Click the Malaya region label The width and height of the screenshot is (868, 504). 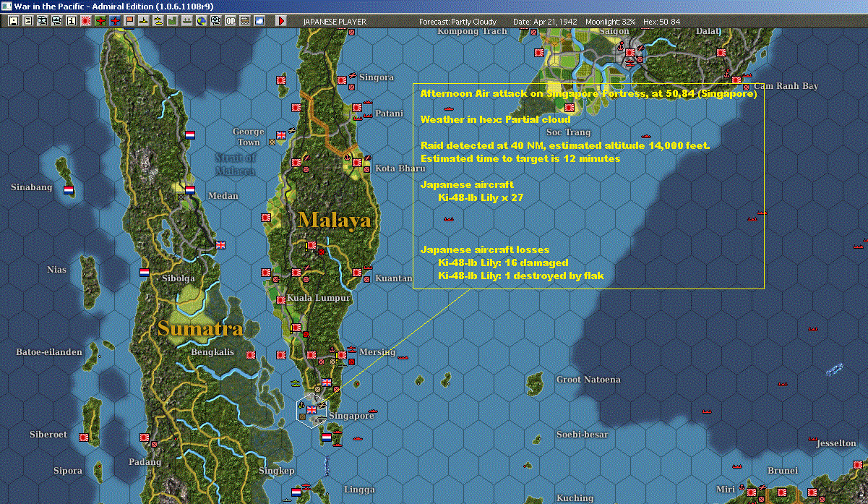tap(335, 220)
